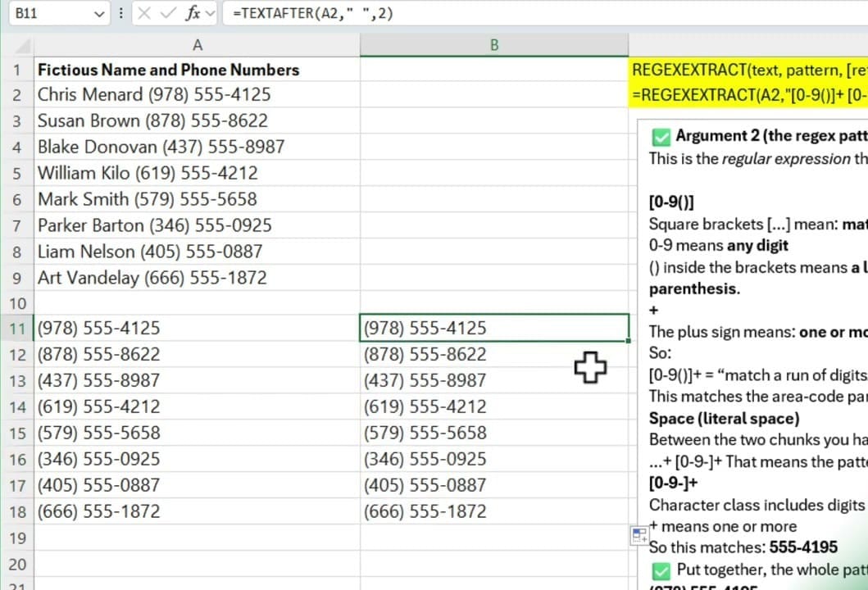Viewport: 868px width, 590px height.
Task: Select cell B18 showing '(666) 555-1872'
Action: click(493, 511)
